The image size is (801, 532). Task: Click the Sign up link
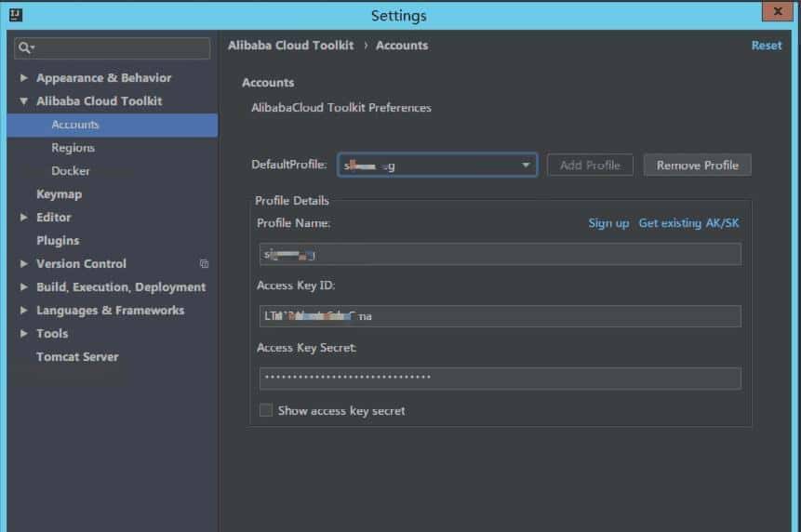pyautogui.click(x=608, y=223)
